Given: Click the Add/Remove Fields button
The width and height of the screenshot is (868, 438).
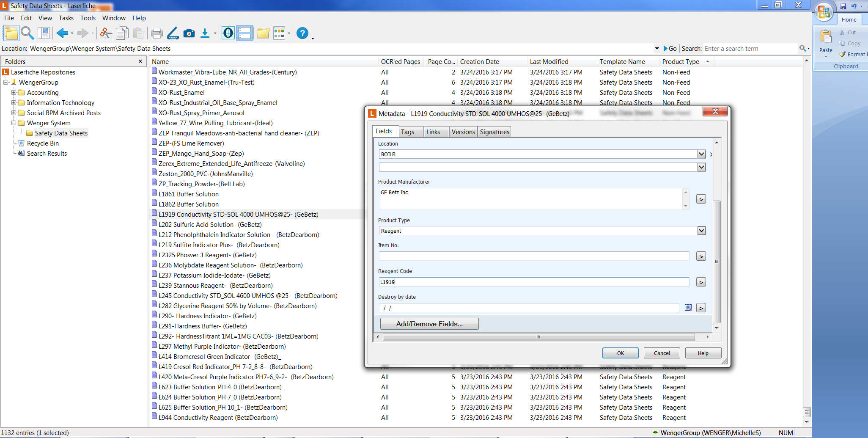Looking at the screenshot, I should pyautogui.click(x=429, y=324).
